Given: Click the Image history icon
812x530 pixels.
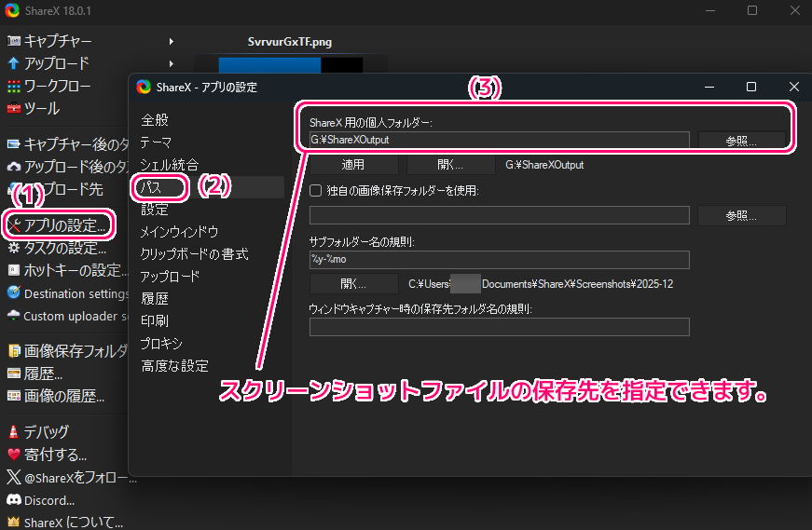Looking at the screenshot, I should pyautogui.click(x=13, y=396).
